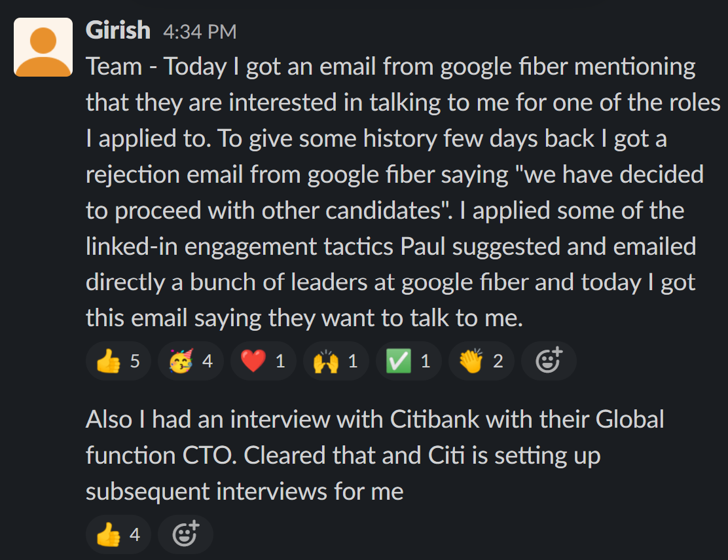Click the word "linked-in" in the message
The height and width of the screenshot is (560, 728).
(x=134, y=246)
